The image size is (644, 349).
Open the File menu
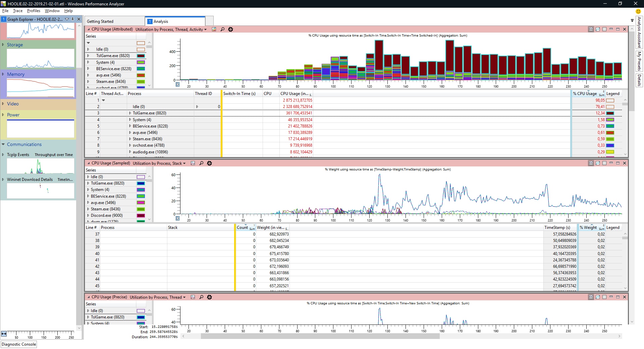(5, 11)
